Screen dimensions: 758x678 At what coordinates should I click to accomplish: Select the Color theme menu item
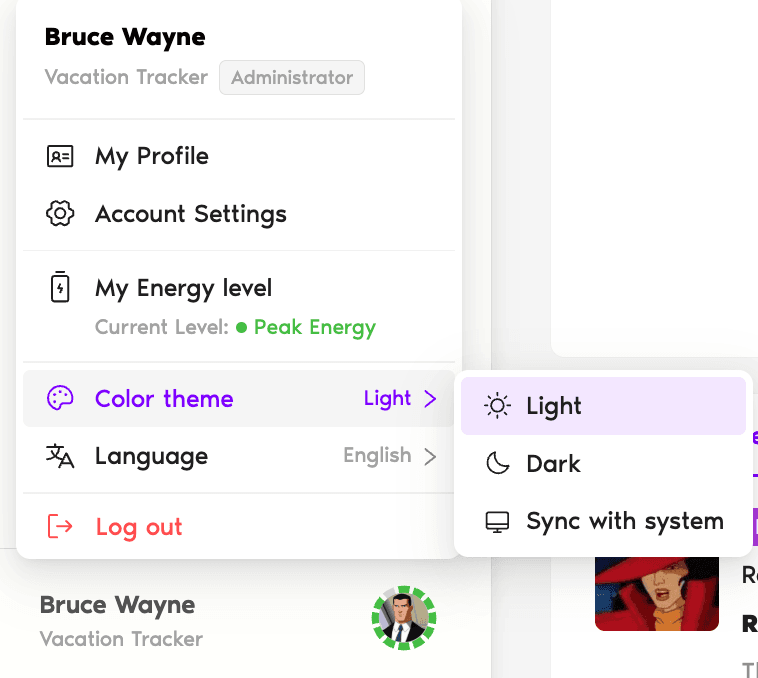click(239, 399)
